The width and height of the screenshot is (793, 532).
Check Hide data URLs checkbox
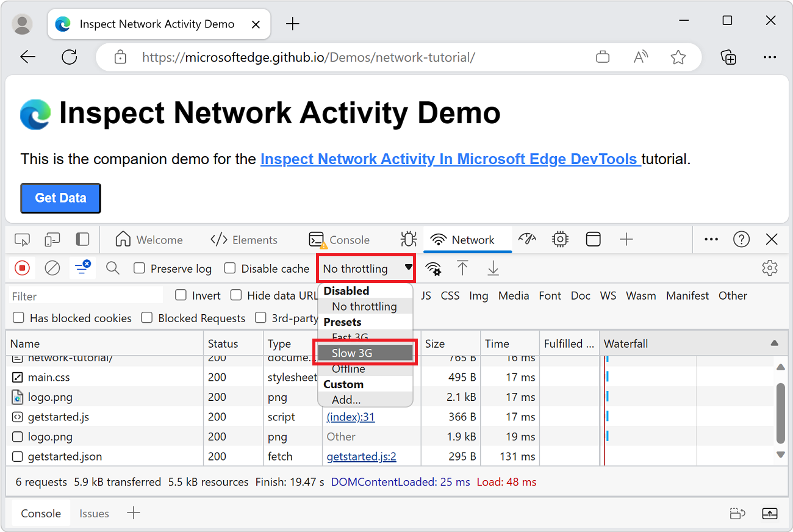tap(236, 295)
